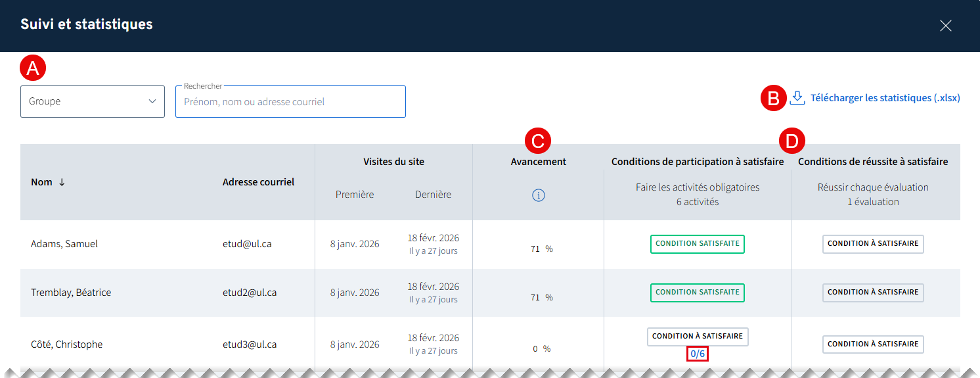The image size is (980, 378).
Task: Click Béatrice Tremblay's Condition satisfaite badge
Action: click(x=697, y=293)
